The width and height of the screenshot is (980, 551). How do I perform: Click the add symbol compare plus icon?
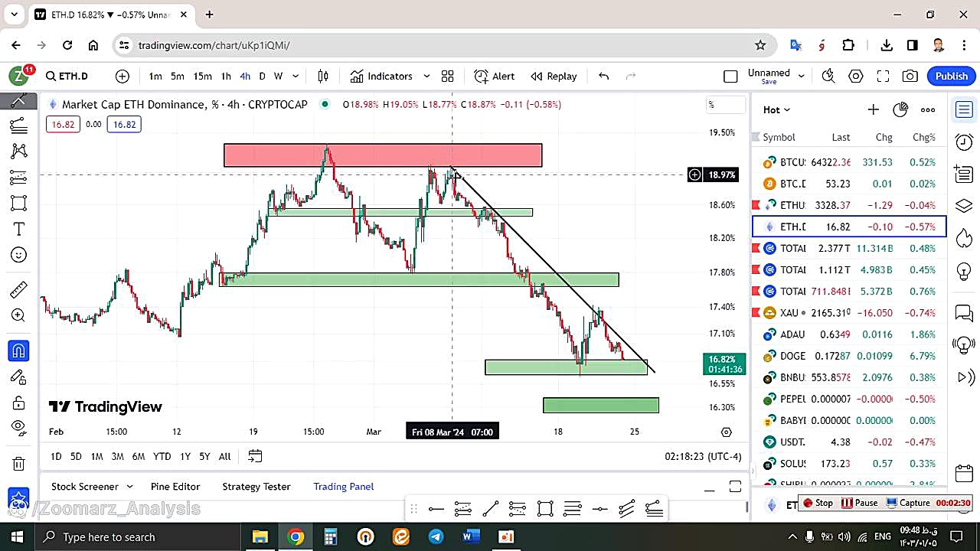point(122,76)
